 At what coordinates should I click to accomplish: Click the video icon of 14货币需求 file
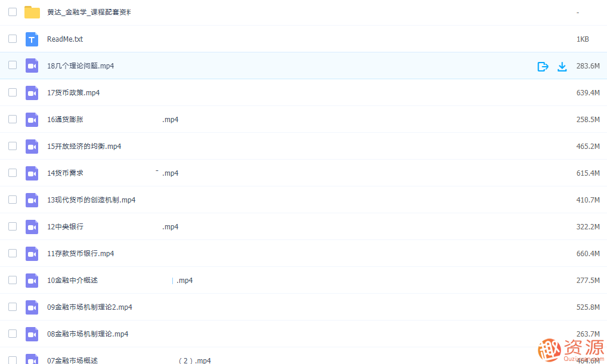[32, 173]
